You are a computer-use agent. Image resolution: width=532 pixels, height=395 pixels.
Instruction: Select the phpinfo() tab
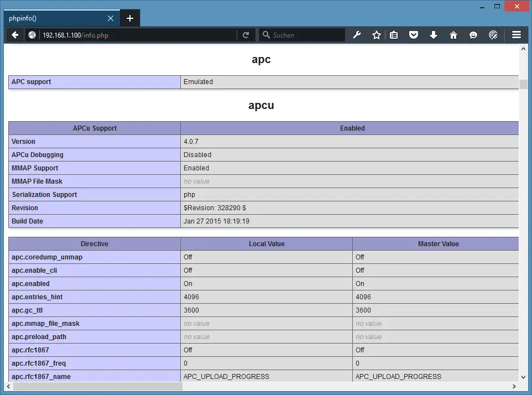coord(62,18)
